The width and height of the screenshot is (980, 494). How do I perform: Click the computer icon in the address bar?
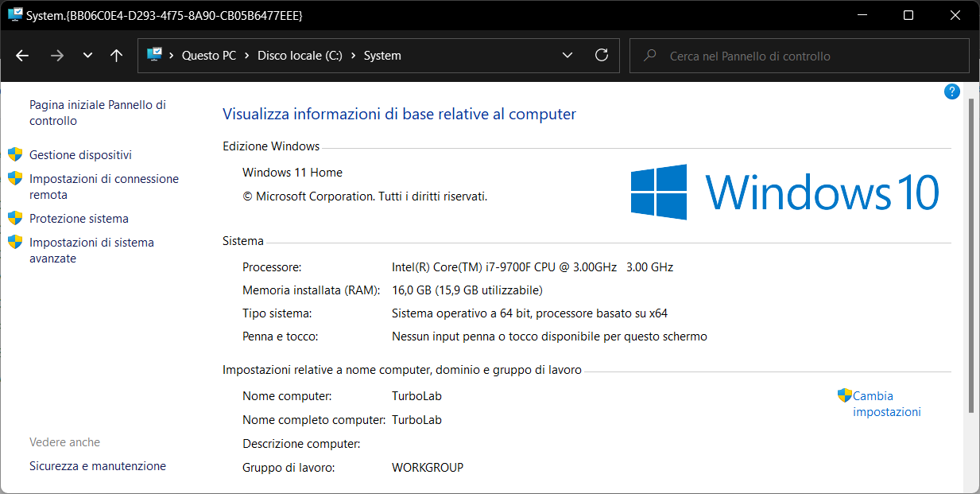(x=154, y=55)
